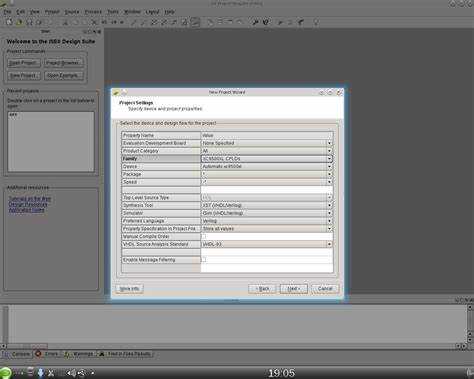This screenshot has width=474, height=379.
Task: Click the Project Browser button
Action: (63, 63)
